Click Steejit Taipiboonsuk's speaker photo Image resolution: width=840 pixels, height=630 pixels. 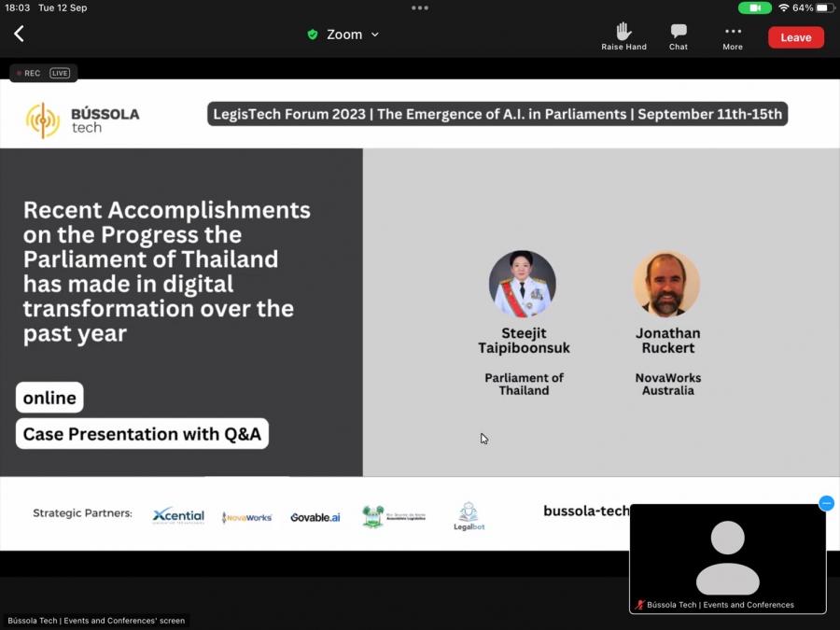(523, 284)
